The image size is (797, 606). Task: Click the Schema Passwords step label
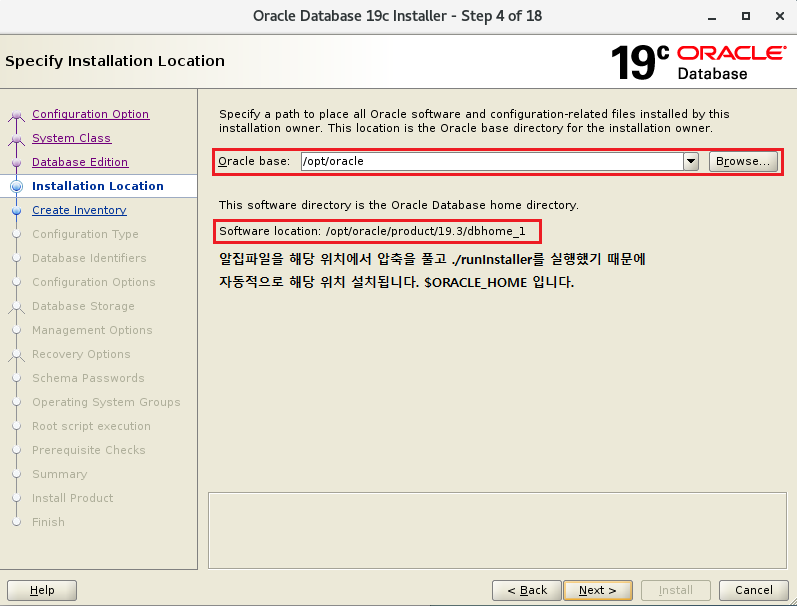[88, 378]
